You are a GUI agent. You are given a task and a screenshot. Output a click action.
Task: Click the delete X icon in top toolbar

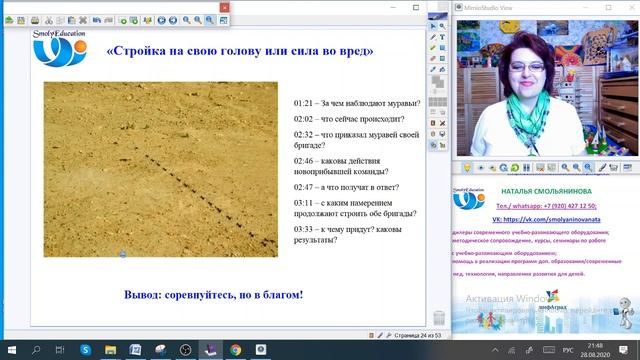tap(83, 20)
